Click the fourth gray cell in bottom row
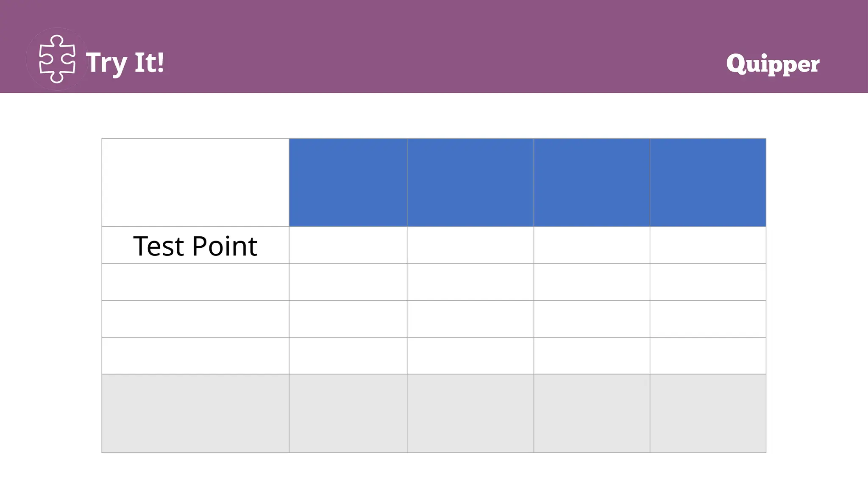The width and height of the screenshot is (868, 488). coord(592,413)
